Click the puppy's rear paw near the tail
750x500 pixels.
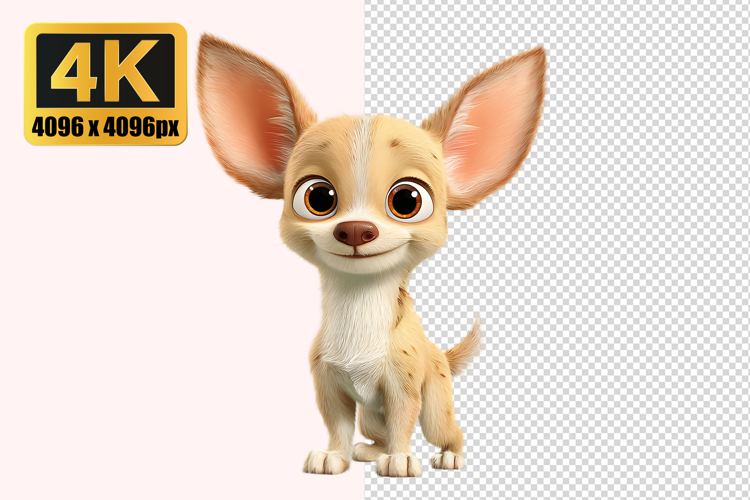point(447,458)
